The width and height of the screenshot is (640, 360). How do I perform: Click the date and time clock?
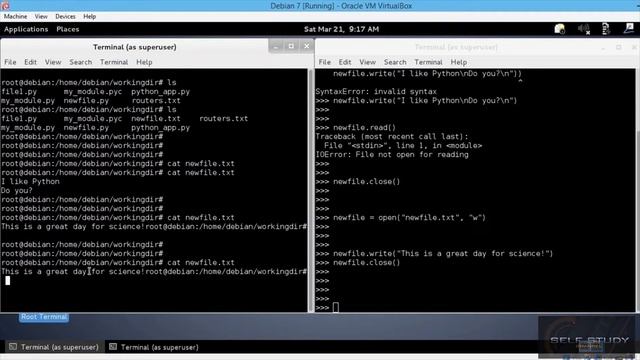pos(341,29)
